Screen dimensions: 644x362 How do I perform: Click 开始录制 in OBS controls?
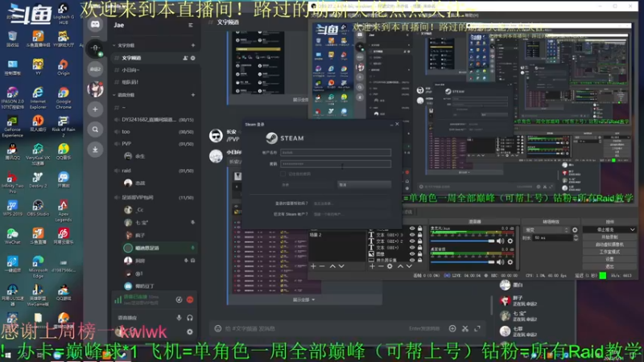coord(609,237)
